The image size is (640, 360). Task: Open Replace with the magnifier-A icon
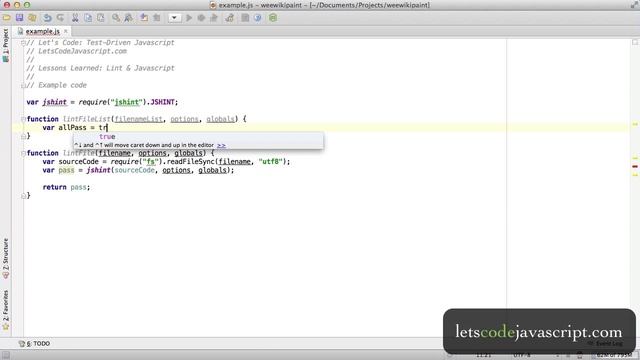coord(129,18)
